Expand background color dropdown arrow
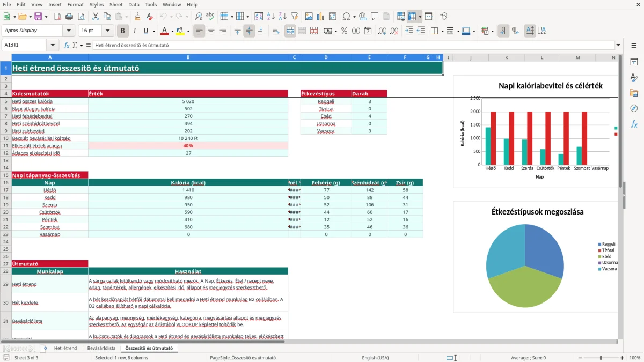The height and width of the screenshot is (362, 644). click(x=188, y=31)
